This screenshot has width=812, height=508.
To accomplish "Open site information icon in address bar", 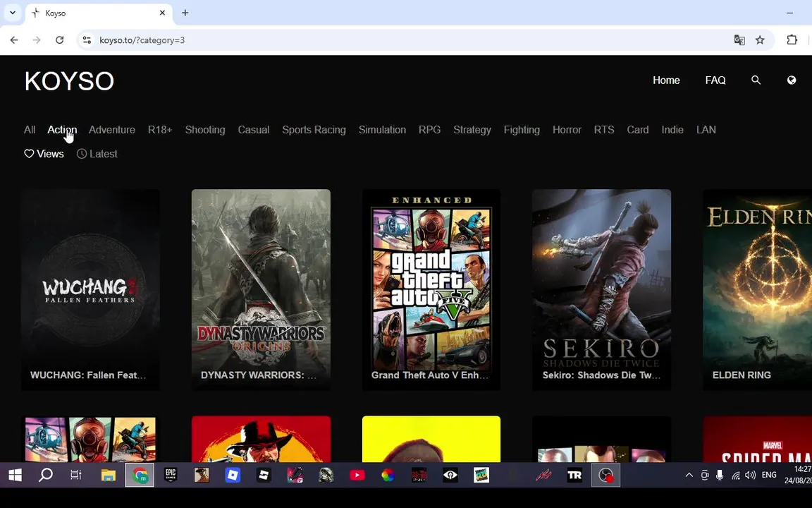I will point(87,40).
